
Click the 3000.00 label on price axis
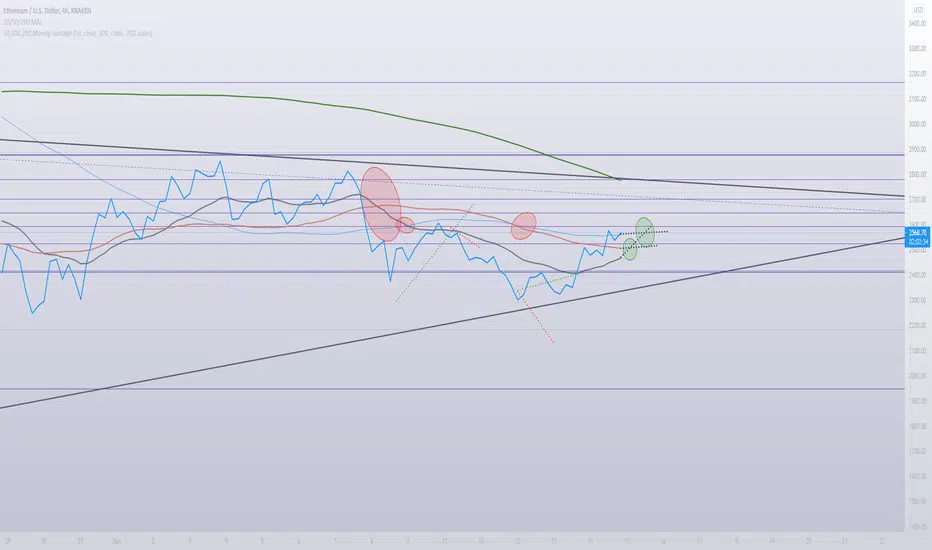click(917, 124)
